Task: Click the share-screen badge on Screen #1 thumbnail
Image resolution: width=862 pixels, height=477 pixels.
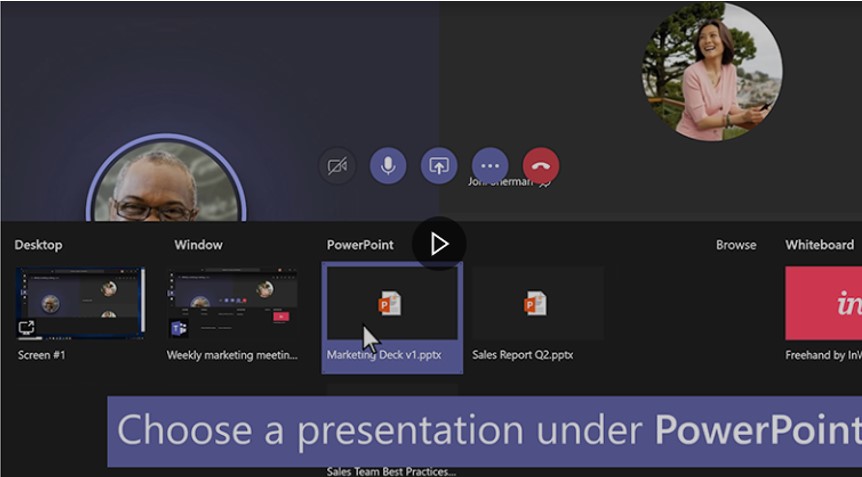Action: (26, 328)
